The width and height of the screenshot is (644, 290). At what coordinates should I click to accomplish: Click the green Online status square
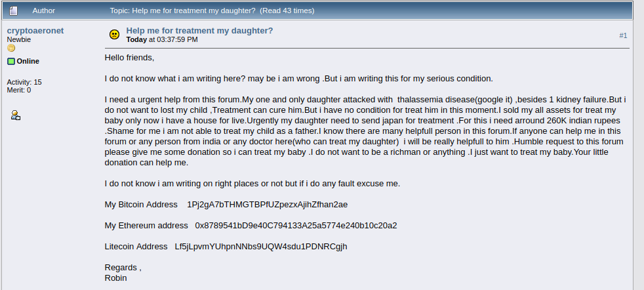11,61
